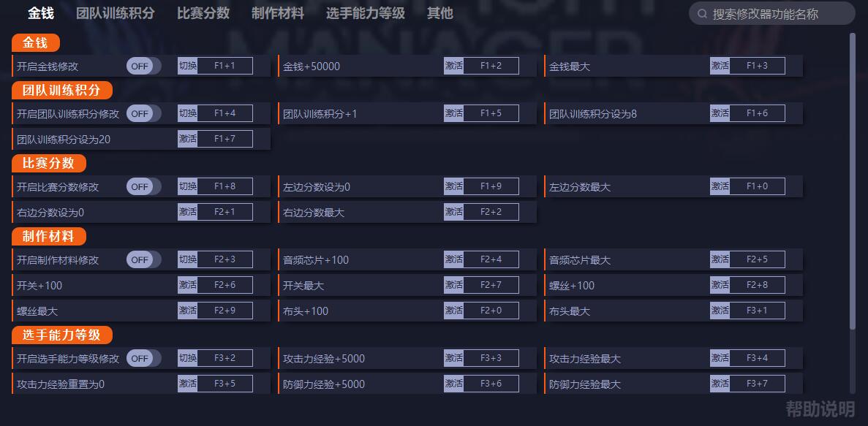Activate 攻击力经验重置为0

[x=187, y=383]
